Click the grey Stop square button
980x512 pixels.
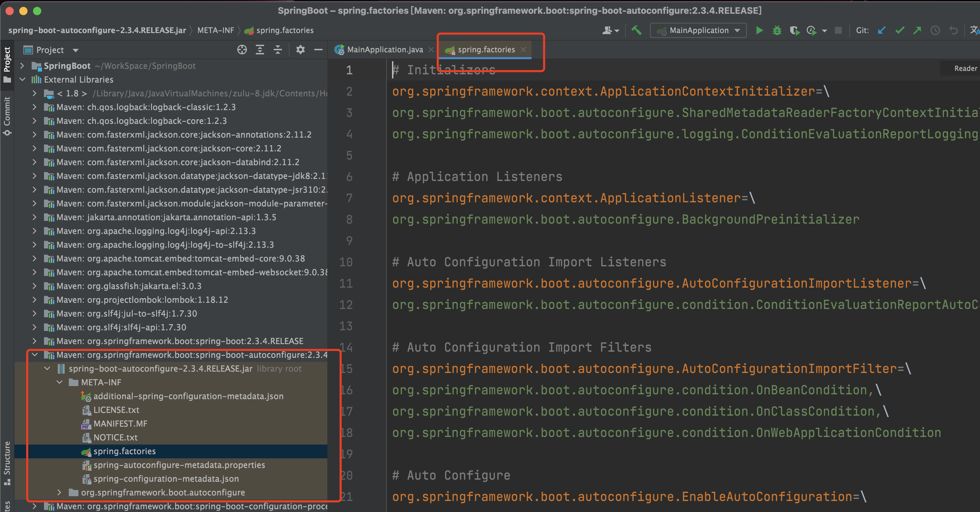tap(838, 31)
